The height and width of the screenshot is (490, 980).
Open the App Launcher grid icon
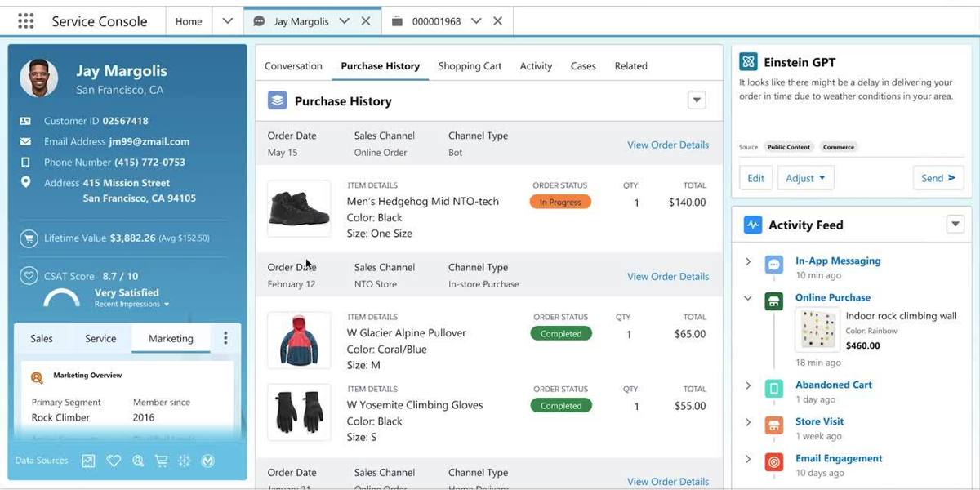click(25, 21)
